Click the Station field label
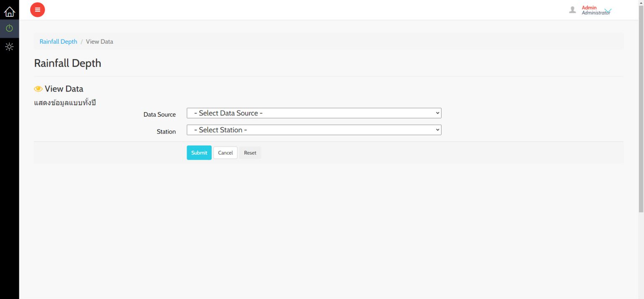 point(166,132)
